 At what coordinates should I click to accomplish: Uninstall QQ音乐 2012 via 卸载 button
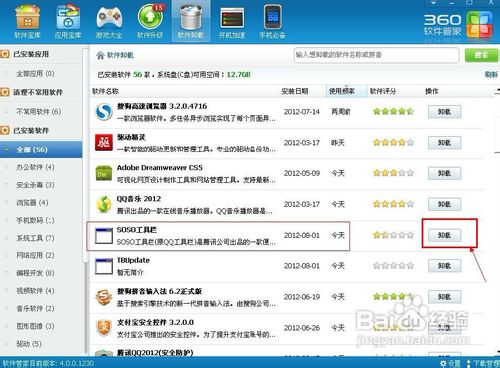pyautogui.click(x=444, y=204)
